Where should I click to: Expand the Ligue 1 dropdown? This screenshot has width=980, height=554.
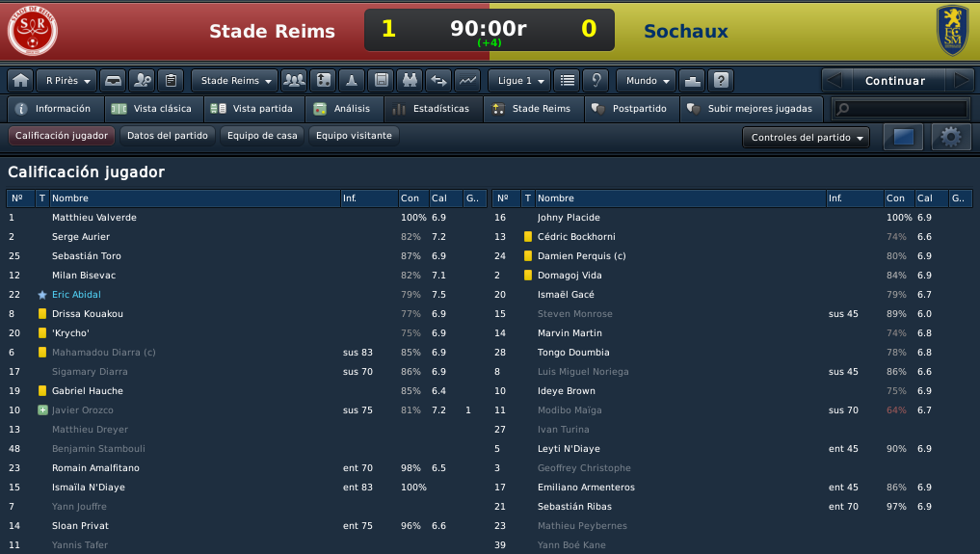[519, 81]
